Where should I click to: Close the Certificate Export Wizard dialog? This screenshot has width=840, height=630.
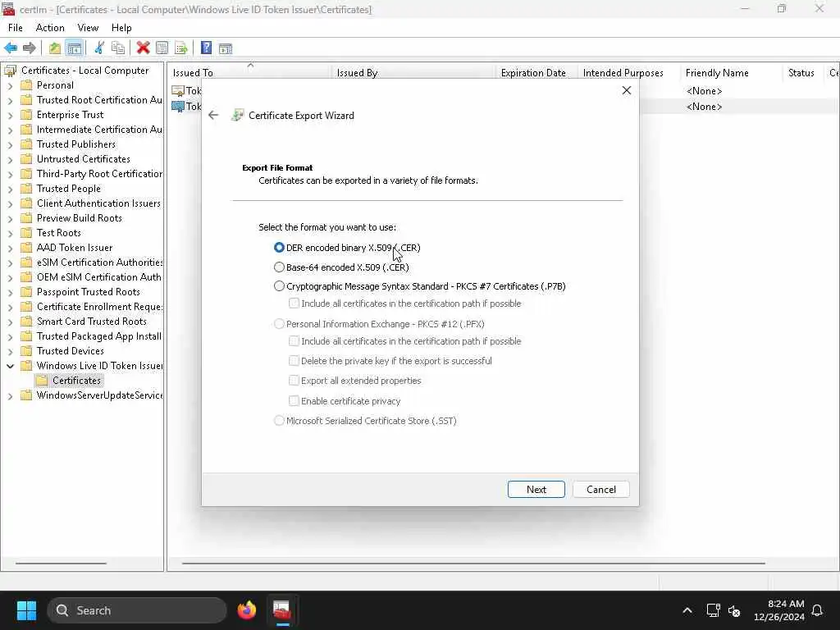(x=626, y=90)
